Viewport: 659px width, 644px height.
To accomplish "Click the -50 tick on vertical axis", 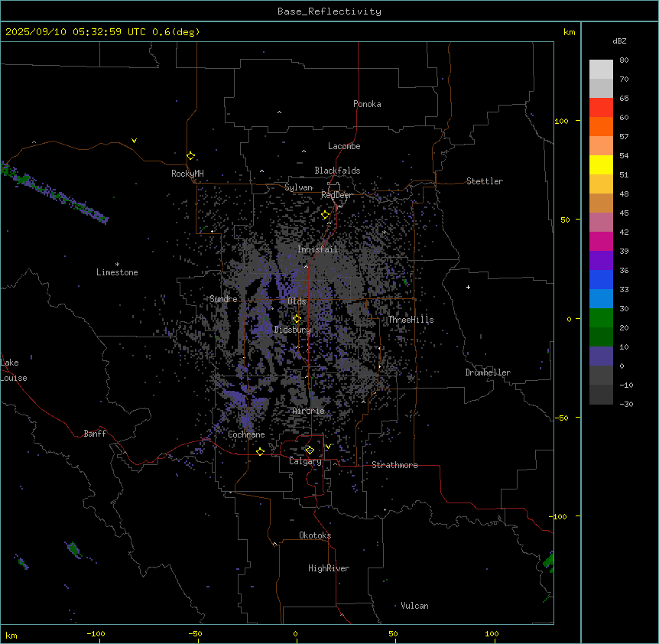I will click(561, 418).
